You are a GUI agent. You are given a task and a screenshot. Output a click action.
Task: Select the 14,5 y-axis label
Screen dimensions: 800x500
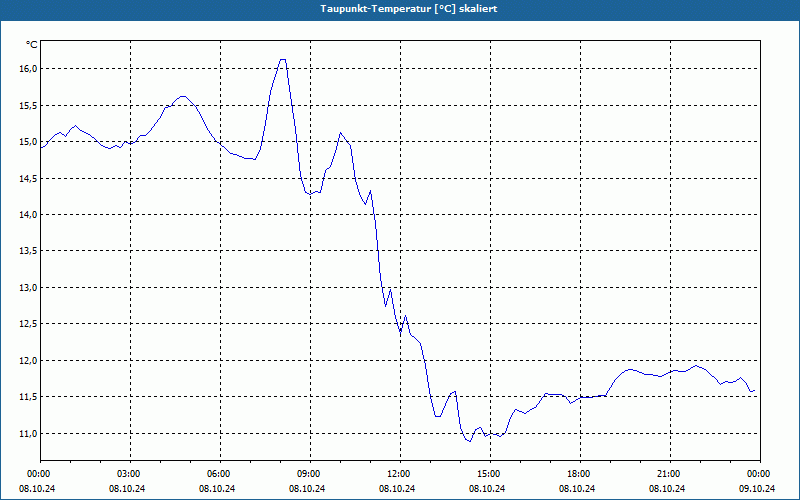pyautogui.click(x=29, y=179)
